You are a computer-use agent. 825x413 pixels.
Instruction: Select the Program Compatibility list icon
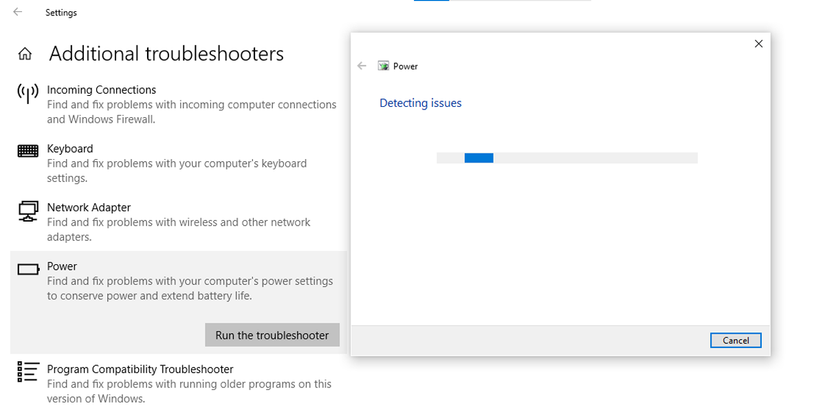[28, 371]
